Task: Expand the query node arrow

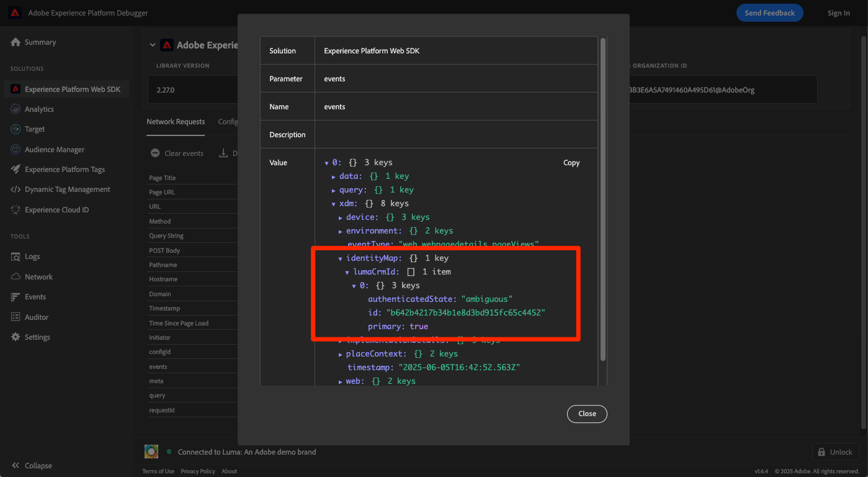Action: [334, 191]
